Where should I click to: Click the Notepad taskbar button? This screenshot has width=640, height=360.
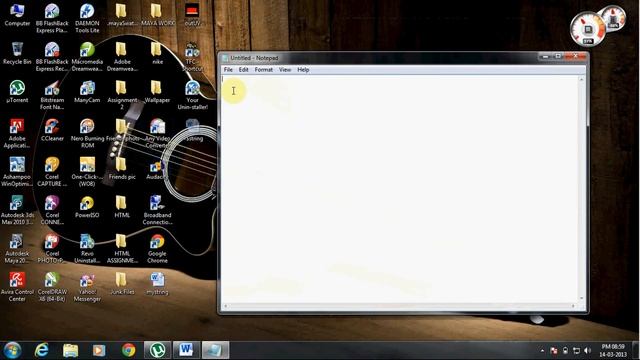(215, 350)
